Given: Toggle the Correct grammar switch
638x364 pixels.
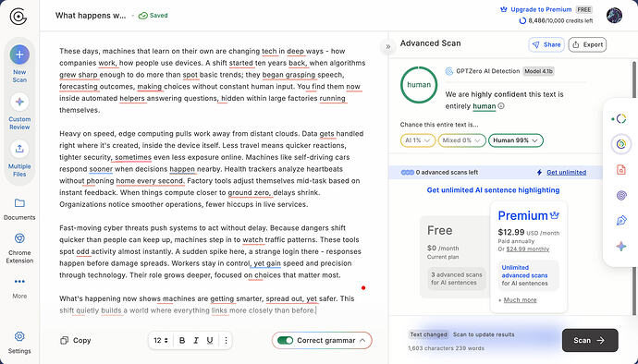Looking at the screenshot, I should 285,340.
